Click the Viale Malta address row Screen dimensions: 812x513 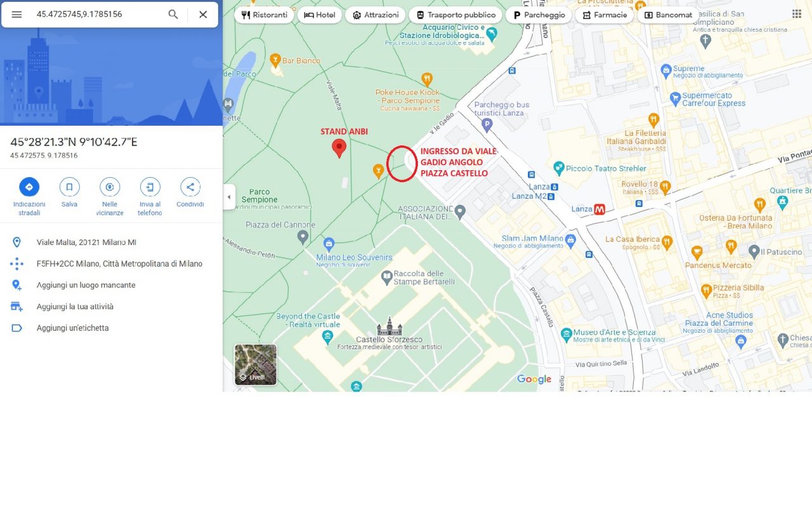(x=111, y=243)
